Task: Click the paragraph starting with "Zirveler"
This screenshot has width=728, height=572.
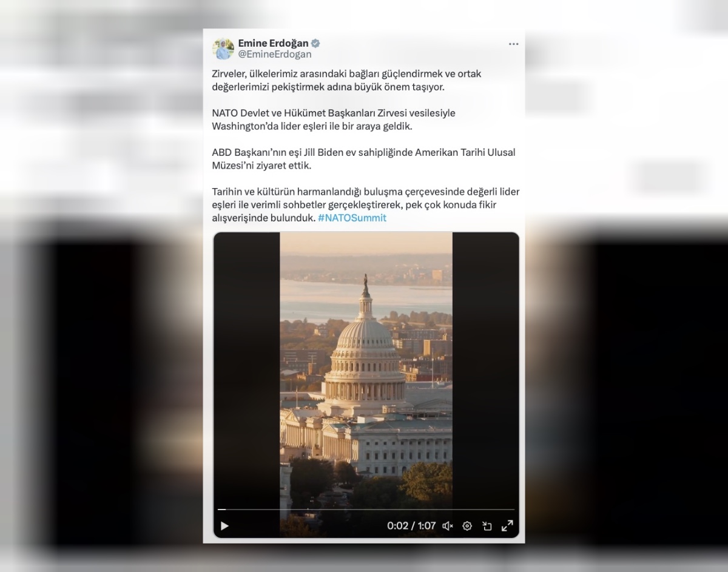Action: [346, 80]
